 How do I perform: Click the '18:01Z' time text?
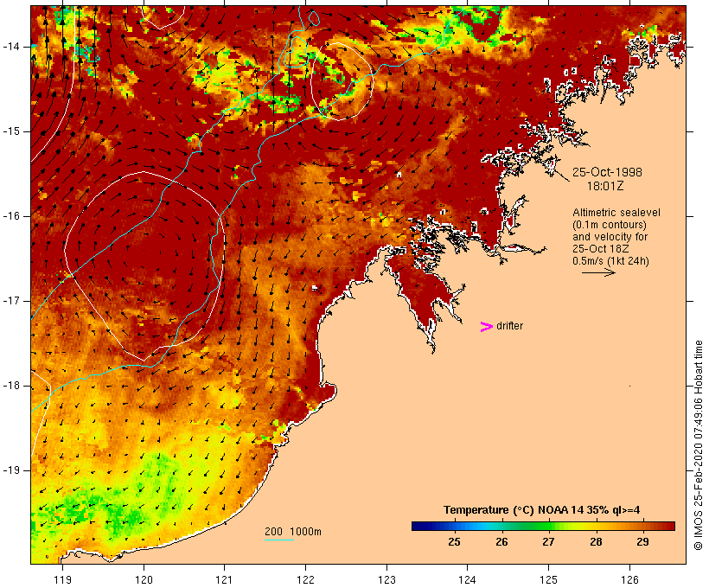(x=605, y=186)
